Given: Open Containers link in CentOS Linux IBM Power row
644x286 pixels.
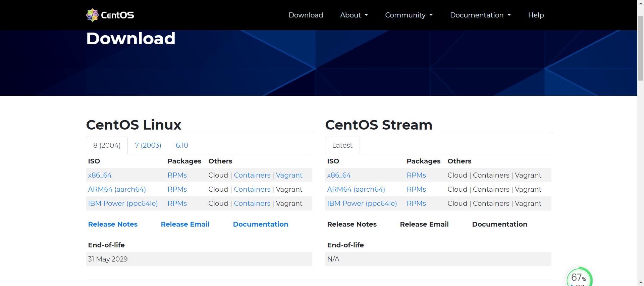Looking at the screenshot, I should click(252, 203).
